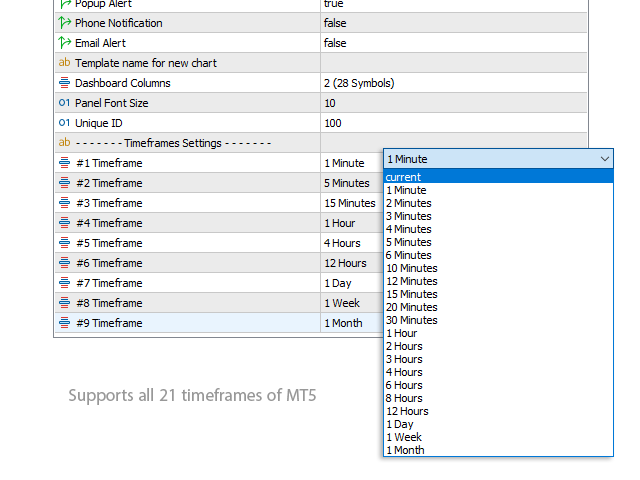Select the '#1 Timeframe' row label

pos(109,163)
